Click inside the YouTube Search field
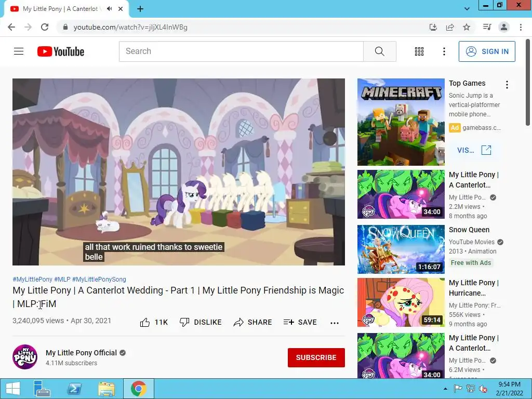Viewport: 532px width, 399px height. pyautogui.click(x=241, y=51)
